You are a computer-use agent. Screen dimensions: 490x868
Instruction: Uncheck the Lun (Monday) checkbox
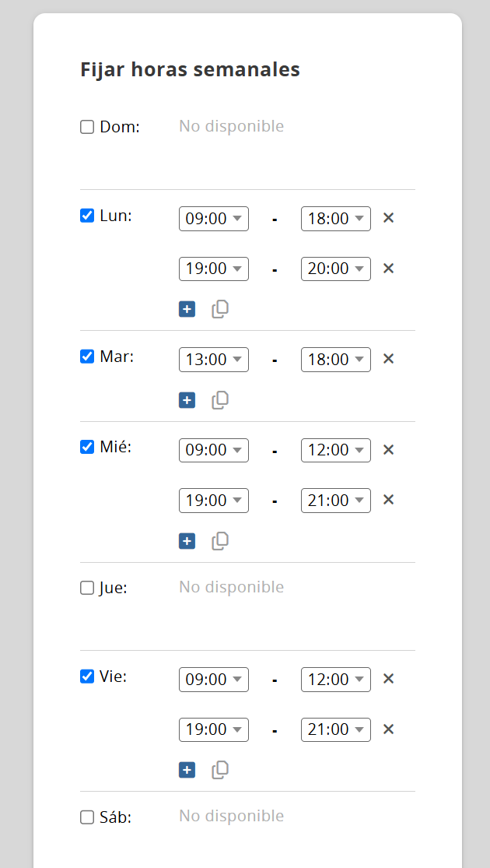[87, 216]
